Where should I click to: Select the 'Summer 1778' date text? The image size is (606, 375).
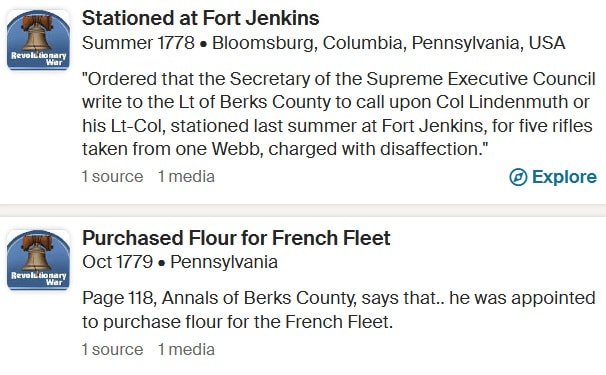tap(138, 43)
